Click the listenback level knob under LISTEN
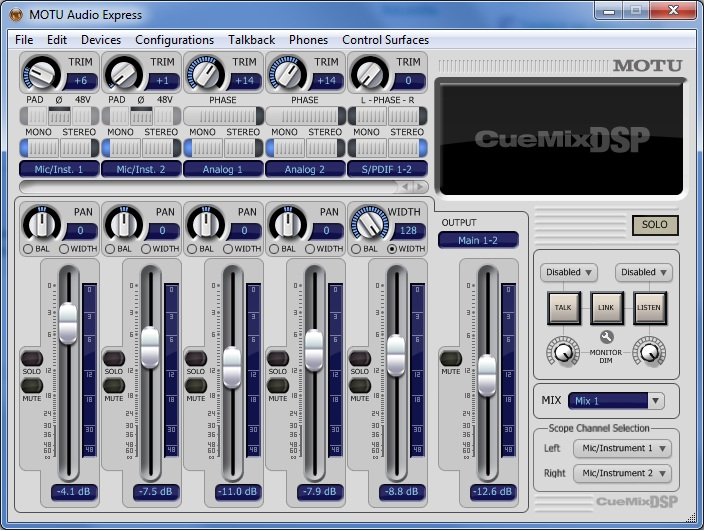 pyautogui.click(x=649, y=352)
